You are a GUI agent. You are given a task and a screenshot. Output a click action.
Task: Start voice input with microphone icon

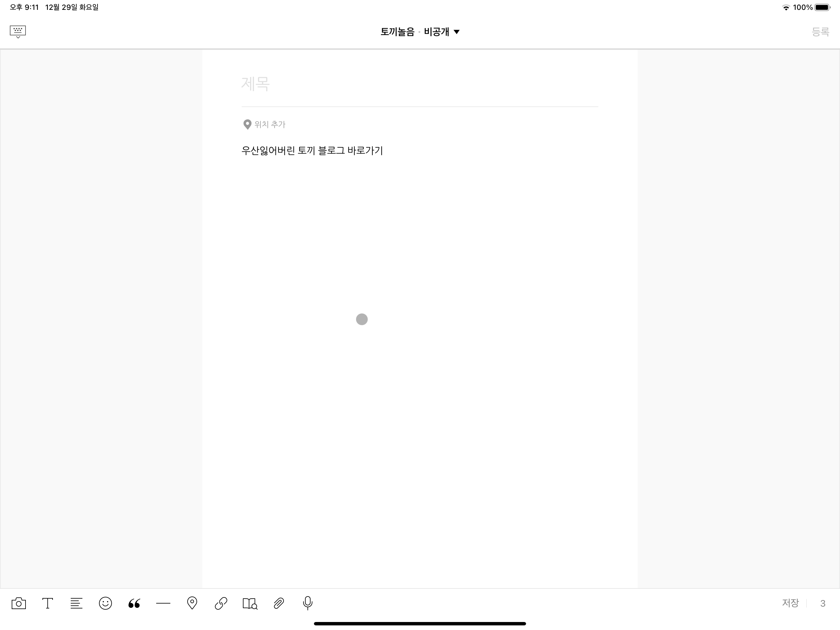tap(307, 603)
